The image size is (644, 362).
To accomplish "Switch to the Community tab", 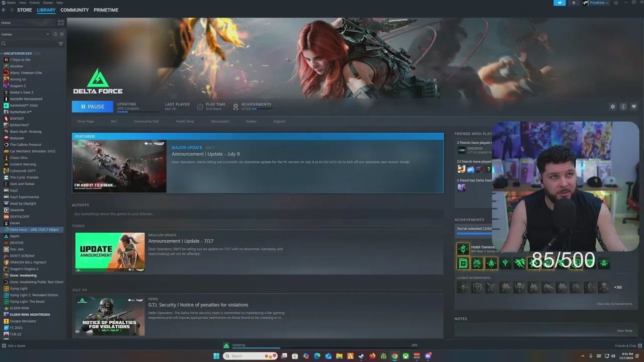I will click(x=74, y=10).
